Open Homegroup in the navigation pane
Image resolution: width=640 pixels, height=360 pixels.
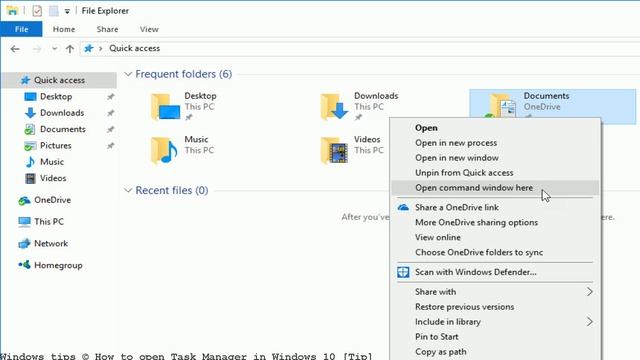click(x=58, y=265)
